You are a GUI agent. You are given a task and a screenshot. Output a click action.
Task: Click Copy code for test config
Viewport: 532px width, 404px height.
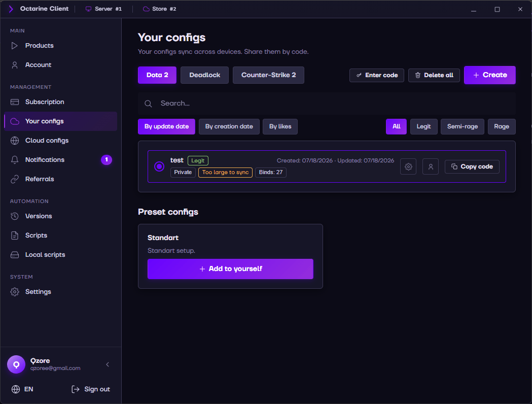pyautogui.click(x=472, y=166)
